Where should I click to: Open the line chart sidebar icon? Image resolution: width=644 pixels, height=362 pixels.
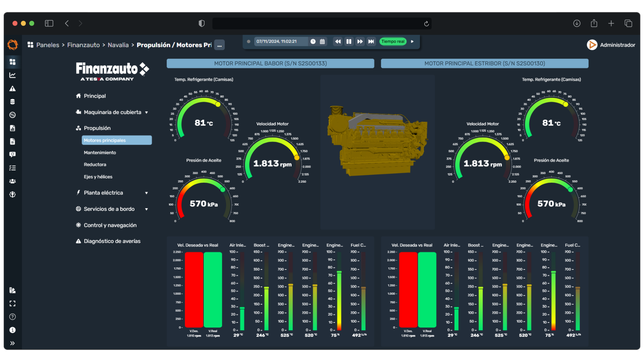(x=12, y=75)
